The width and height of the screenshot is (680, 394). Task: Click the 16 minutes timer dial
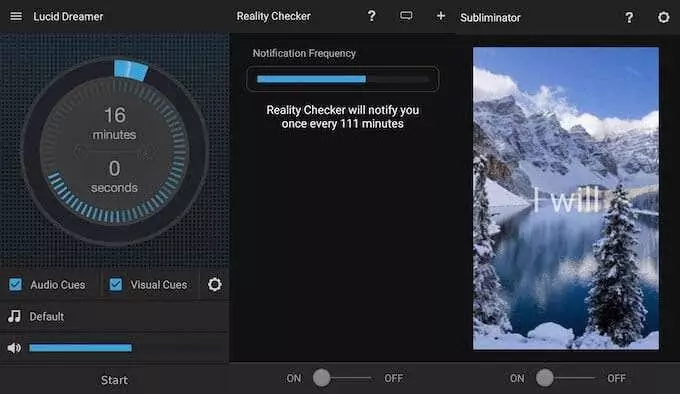point(114,151)
